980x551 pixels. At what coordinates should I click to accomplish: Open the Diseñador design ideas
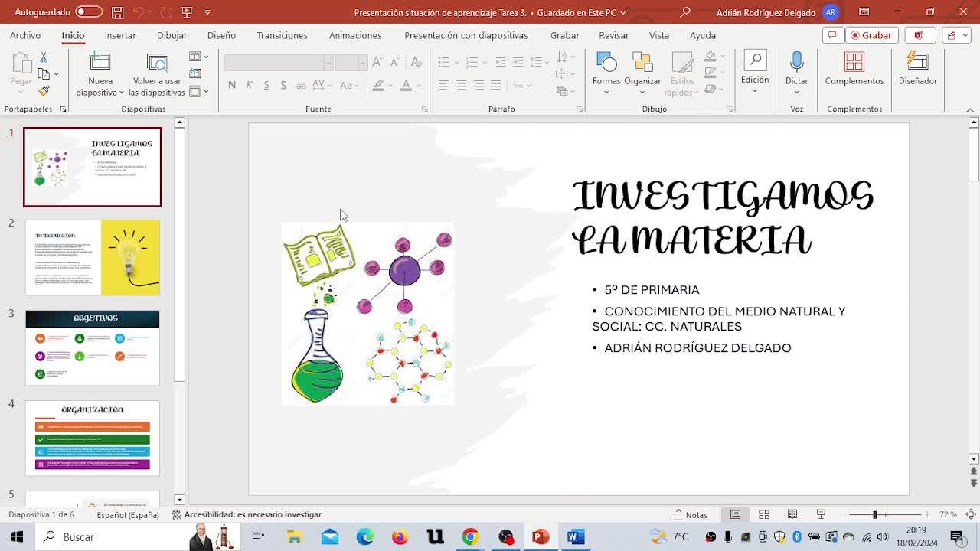917,63
